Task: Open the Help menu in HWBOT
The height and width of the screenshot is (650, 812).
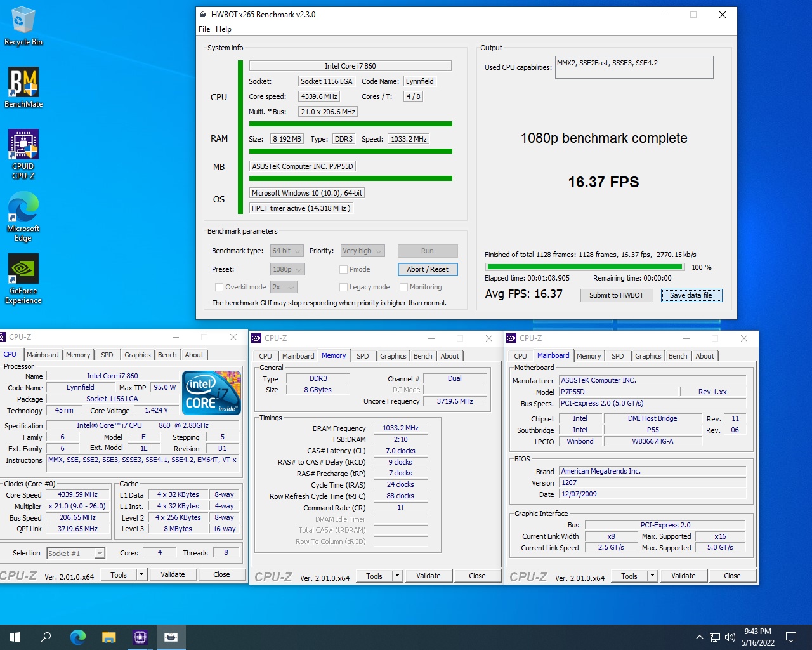Action: pyautogui.click(x=223, y=29)
